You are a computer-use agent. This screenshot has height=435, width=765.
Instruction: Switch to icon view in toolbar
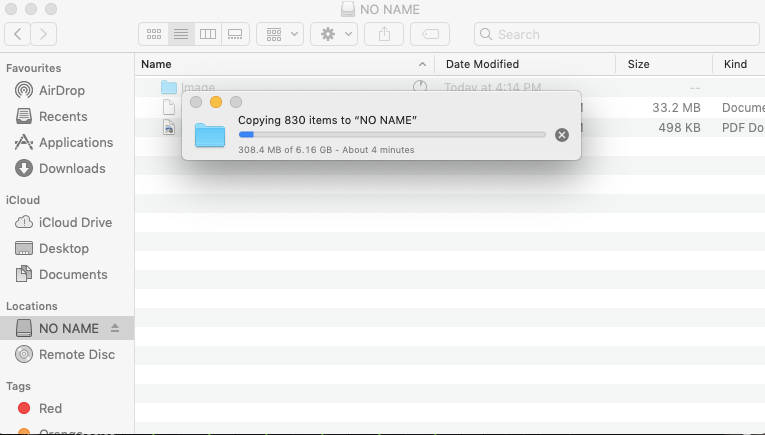click(154, 34)
